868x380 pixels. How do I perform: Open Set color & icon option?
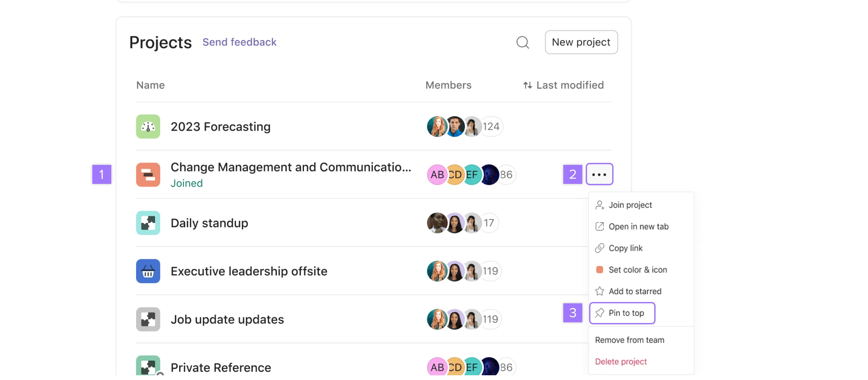(x=637, y=270)
